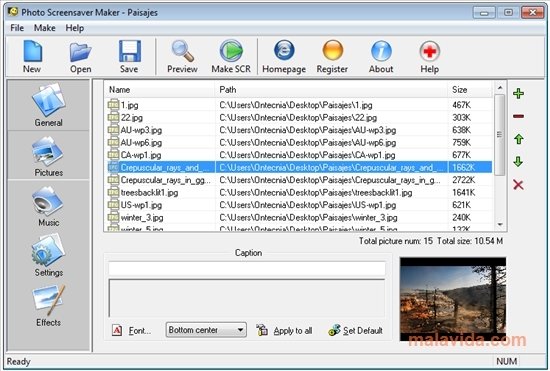Click the 759K size cell
The width and height of the screenshot is (550, 371).
click(461, 143)
